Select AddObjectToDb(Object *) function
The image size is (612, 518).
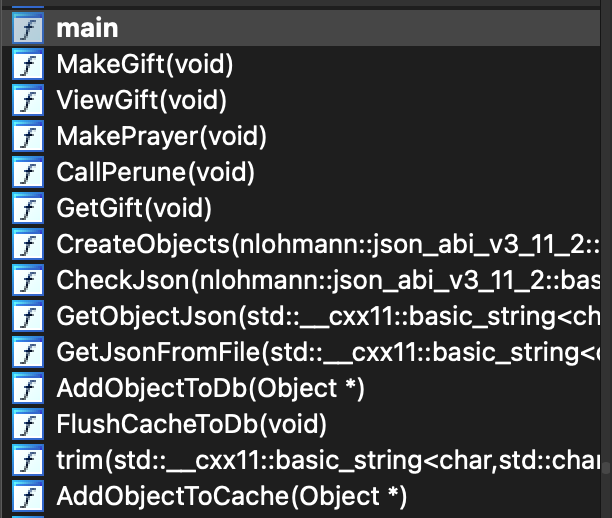click(x=301, y=388)
